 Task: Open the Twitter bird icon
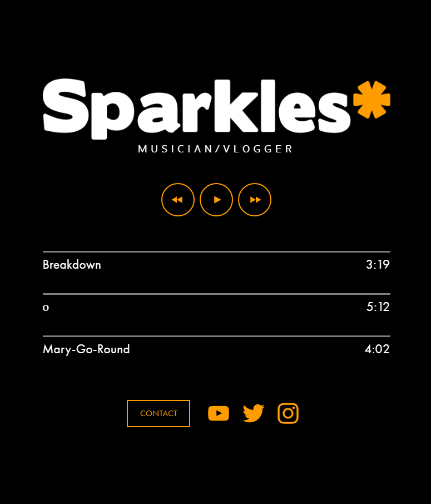[x=254, y=413]
